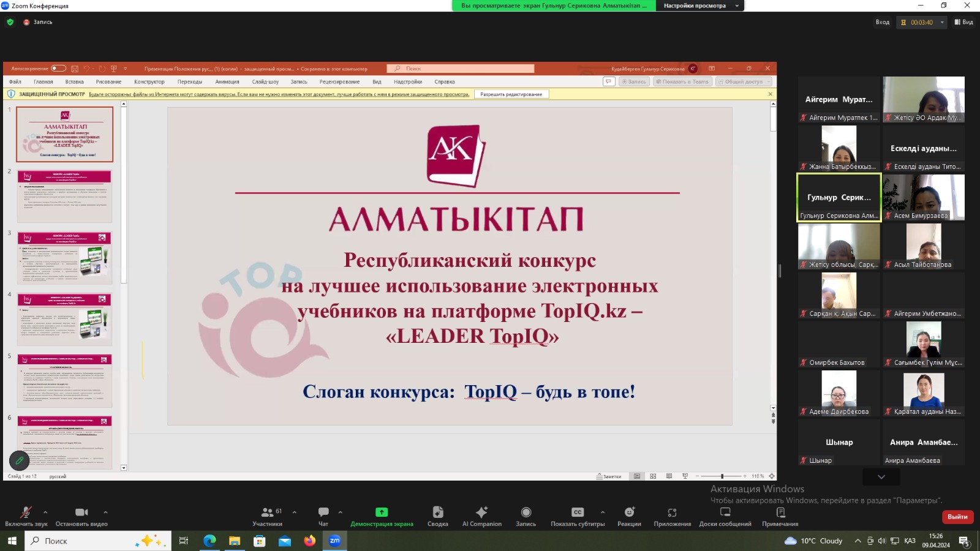
Task: Unmute microphone with Включить звук
Action: click(26, 516)
